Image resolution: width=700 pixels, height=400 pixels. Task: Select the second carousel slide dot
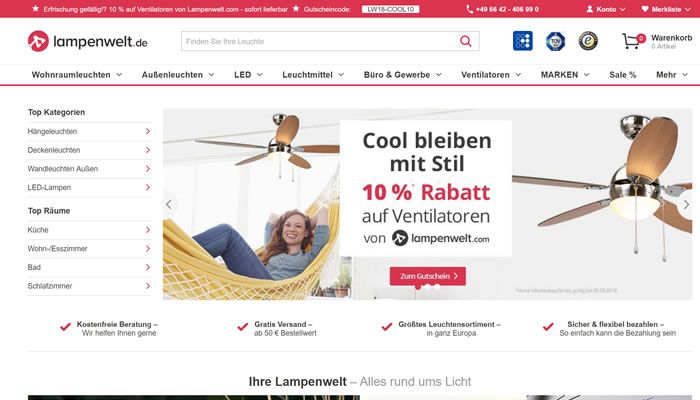coord(428,287)
